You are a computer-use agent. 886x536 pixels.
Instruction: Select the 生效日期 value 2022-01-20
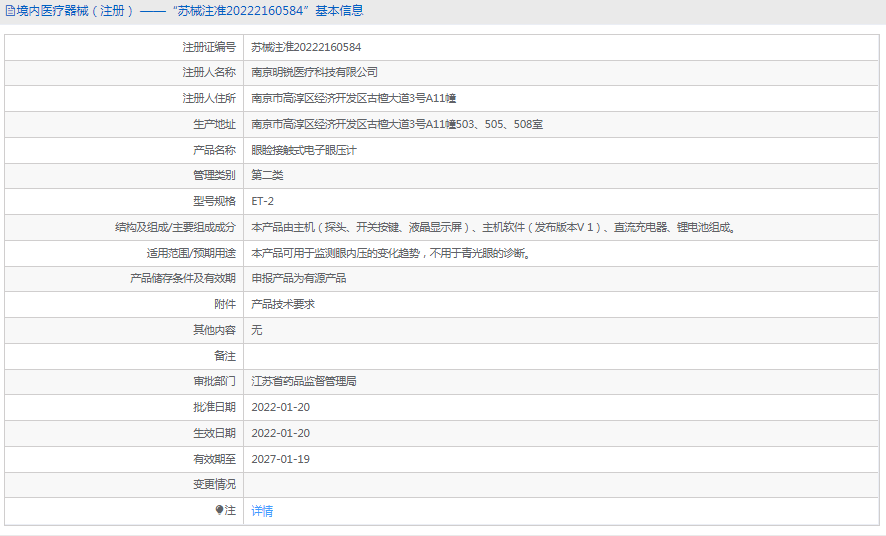point(281,433)
